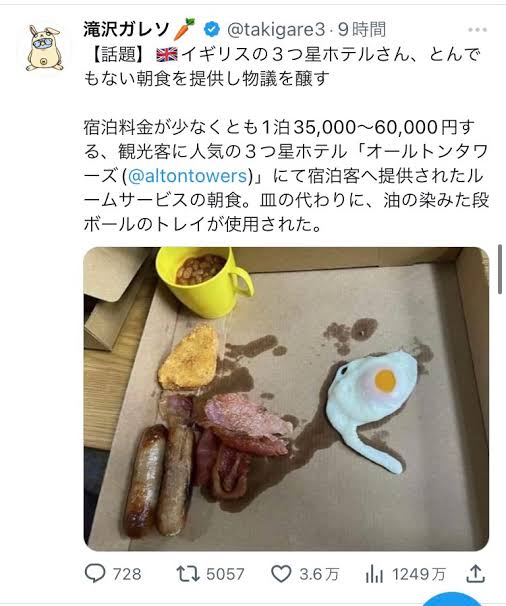
Task: Open the rabbit profile avatar
Action: click(44, 48)
